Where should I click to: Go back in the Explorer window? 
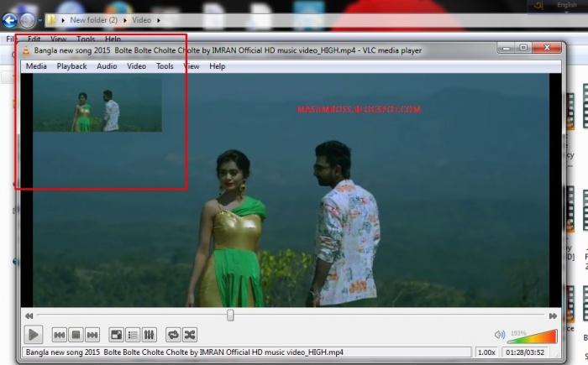[x=10, y=21]
